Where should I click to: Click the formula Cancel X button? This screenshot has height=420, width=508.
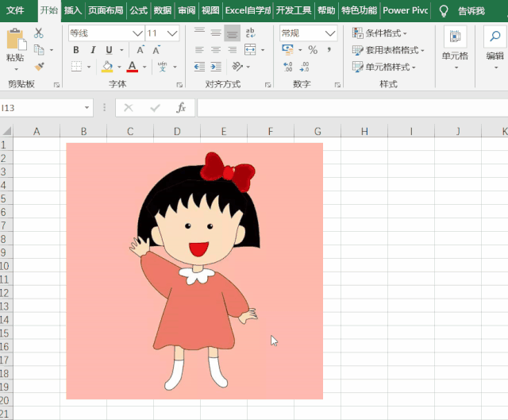point(129,108)
